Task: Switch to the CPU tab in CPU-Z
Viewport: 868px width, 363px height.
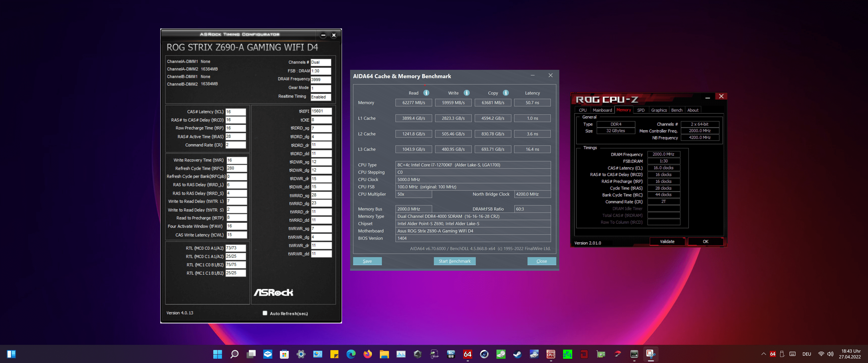Action: pyautogui.click(x=583, y=110)
